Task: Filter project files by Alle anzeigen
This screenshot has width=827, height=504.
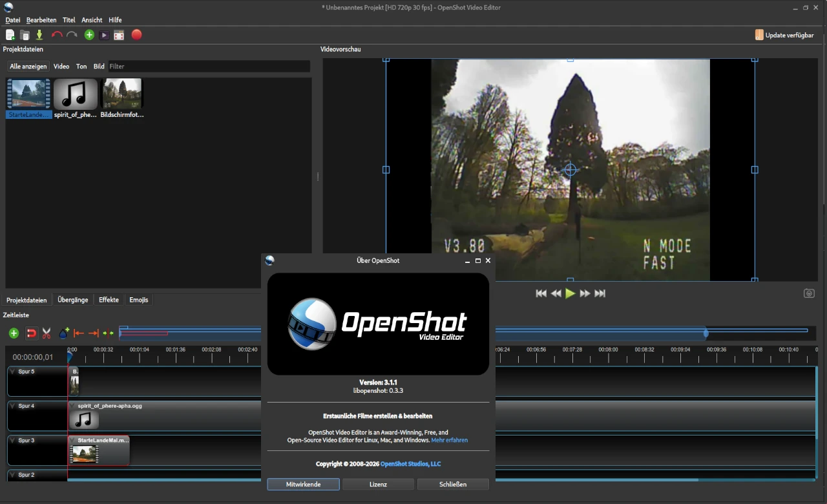Action: [28, 67]
